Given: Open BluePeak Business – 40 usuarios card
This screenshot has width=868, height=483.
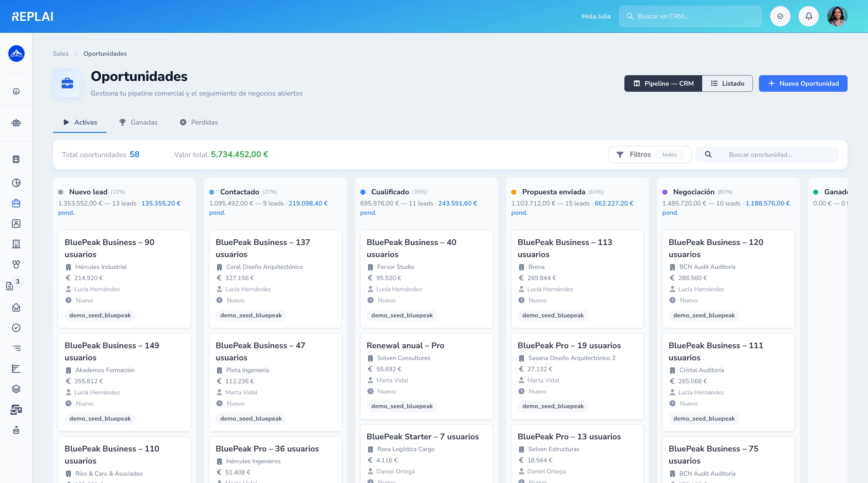Looking at the screenshot, I should coord(426,279).
